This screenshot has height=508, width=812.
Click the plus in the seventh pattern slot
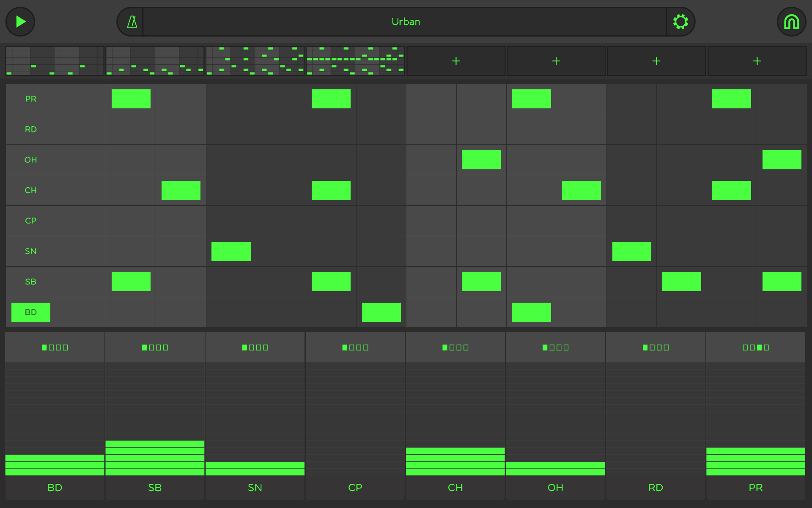coord(656,61)
